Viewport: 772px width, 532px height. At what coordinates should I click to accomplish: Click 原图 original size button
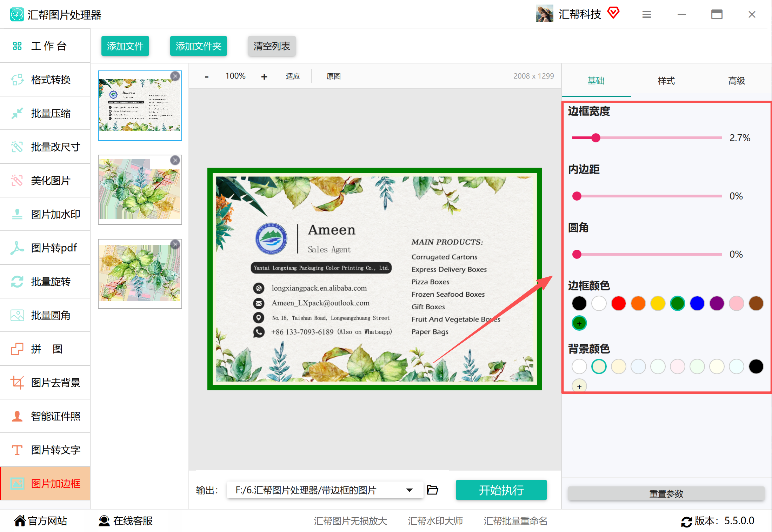[333, 76]
